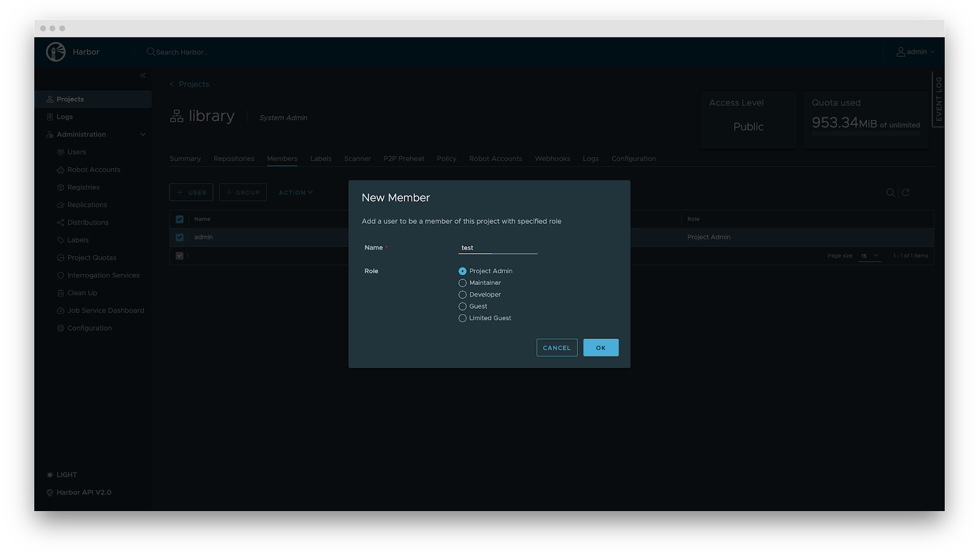Image resolution: width=979 pixels, height=560 pixels.
Task: Open the page size dropdown
Action: [869, 256]
